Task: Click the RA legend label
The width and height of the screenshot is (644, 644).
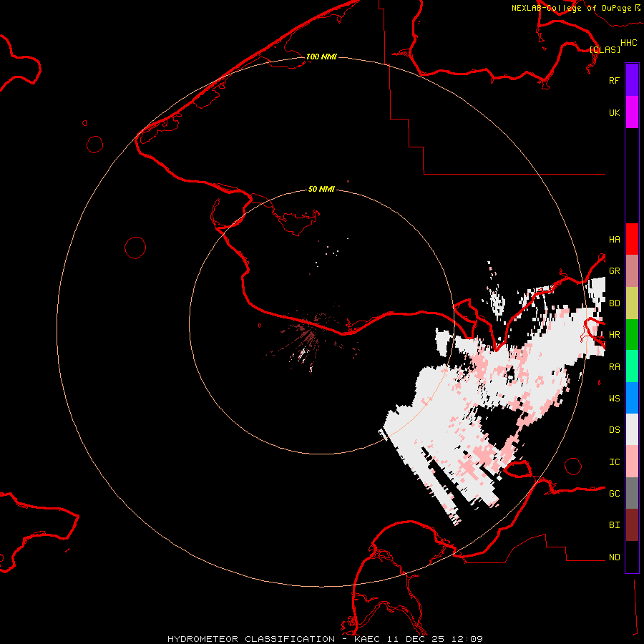Action: tap(614, 367)
